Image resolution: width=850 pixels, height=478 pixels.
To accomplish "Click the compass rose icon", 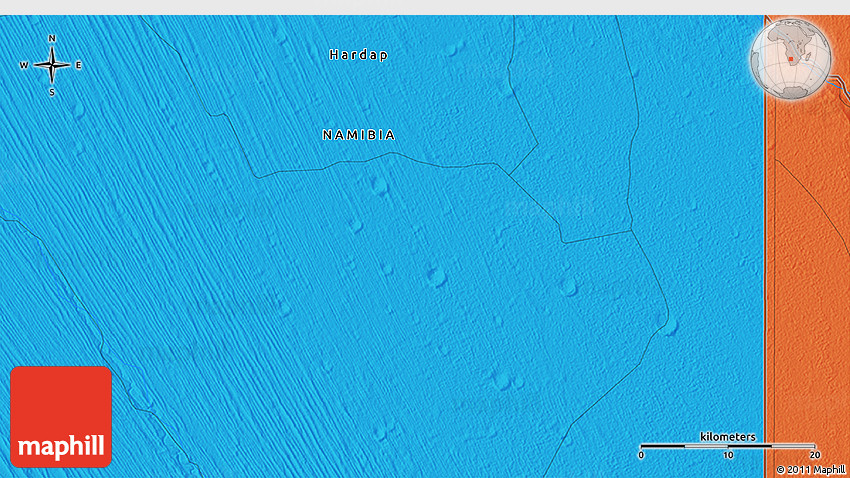I will 51,65.
